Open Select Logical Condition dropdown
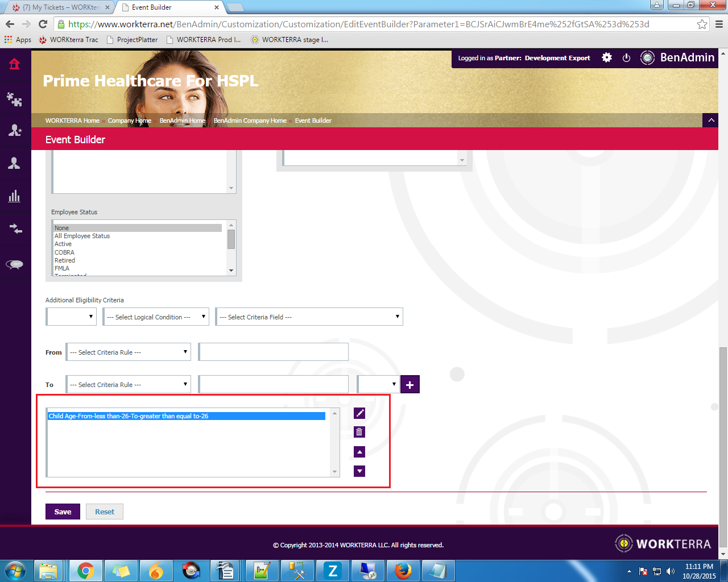Image resolution: width=728 pixels, height=582 pixels. [x=156, y=317]
